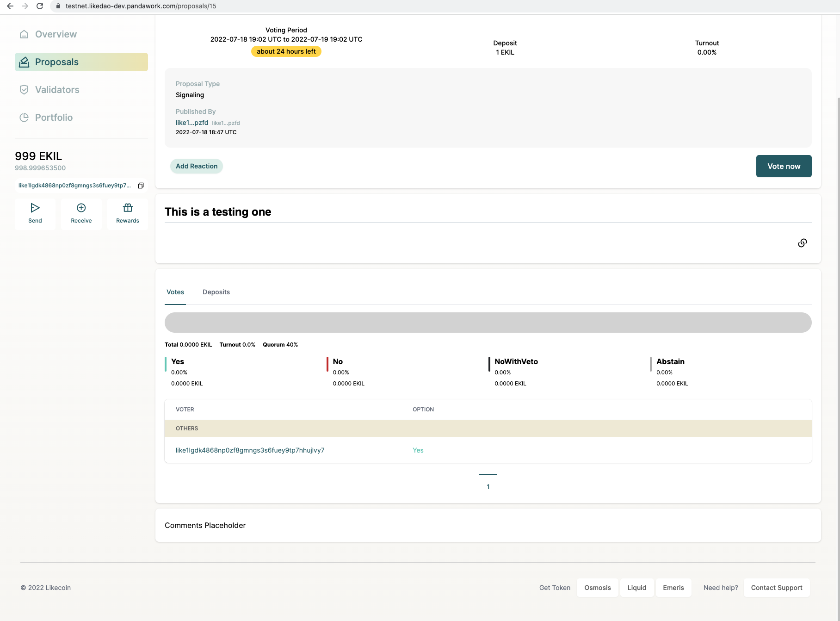
Task: Click the Send arrow icon
Action: 35,208
